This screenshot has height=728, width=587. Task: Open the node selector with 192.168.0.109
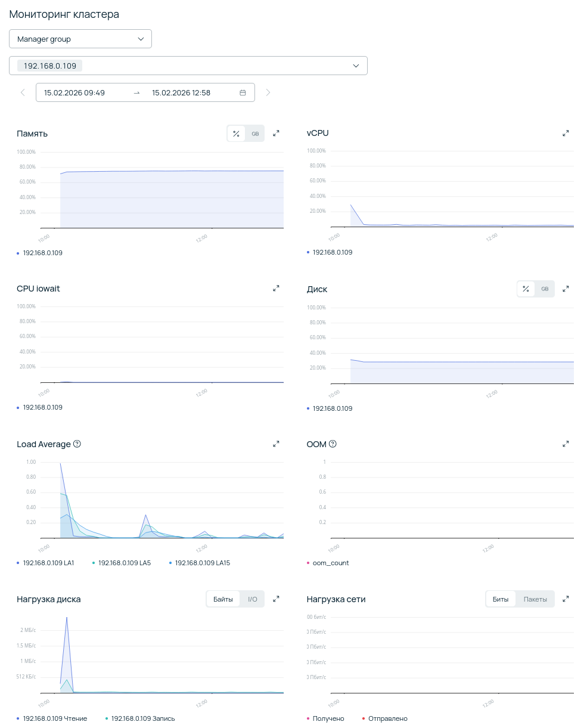(x=188, y=66)
